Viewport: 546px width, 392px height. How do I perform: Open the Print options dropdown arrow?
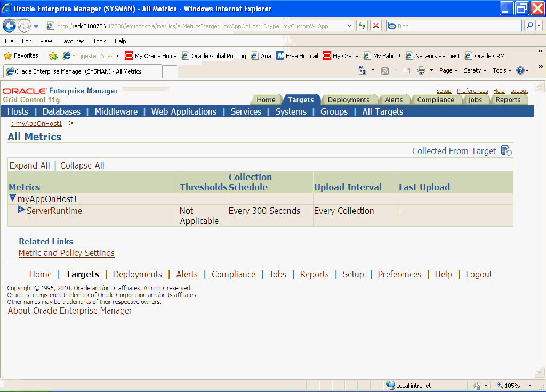tap(431, 71)
